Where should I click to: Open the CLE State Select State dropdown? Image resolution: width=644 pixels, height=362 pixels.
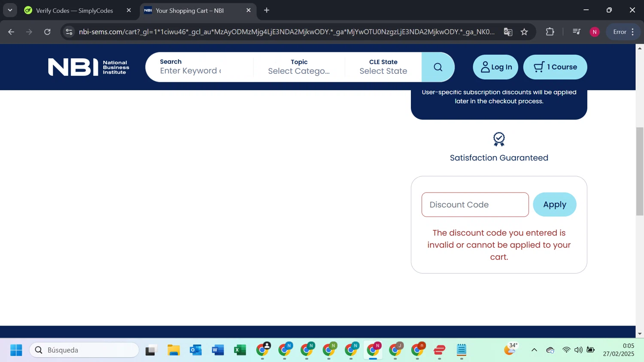point(383,67)
